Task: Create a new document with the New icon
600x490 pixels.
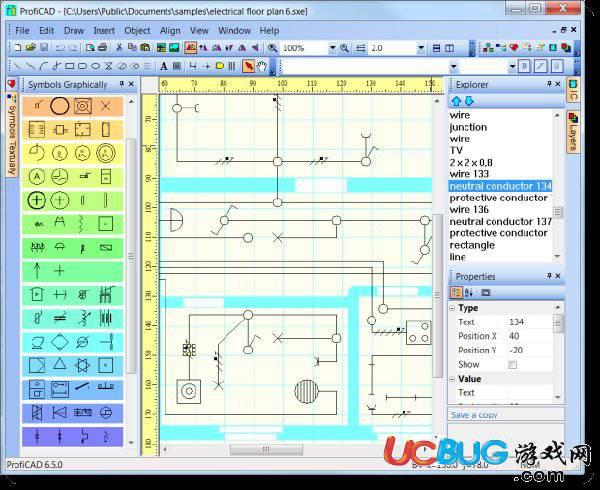Action: click(18, 48)
